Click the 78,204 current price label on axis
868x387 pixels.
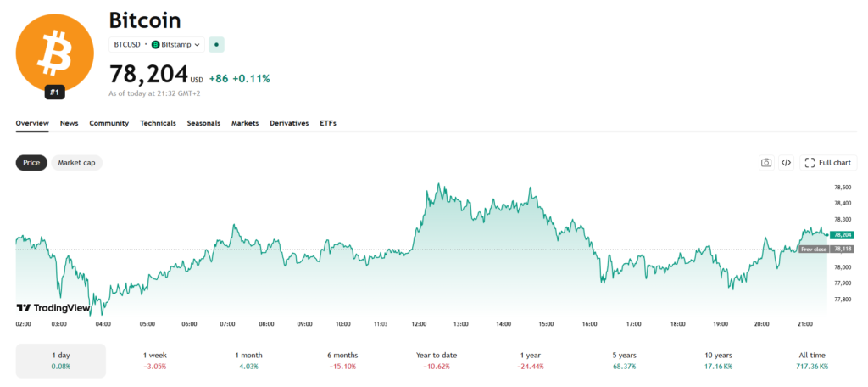tap(842, 235)
